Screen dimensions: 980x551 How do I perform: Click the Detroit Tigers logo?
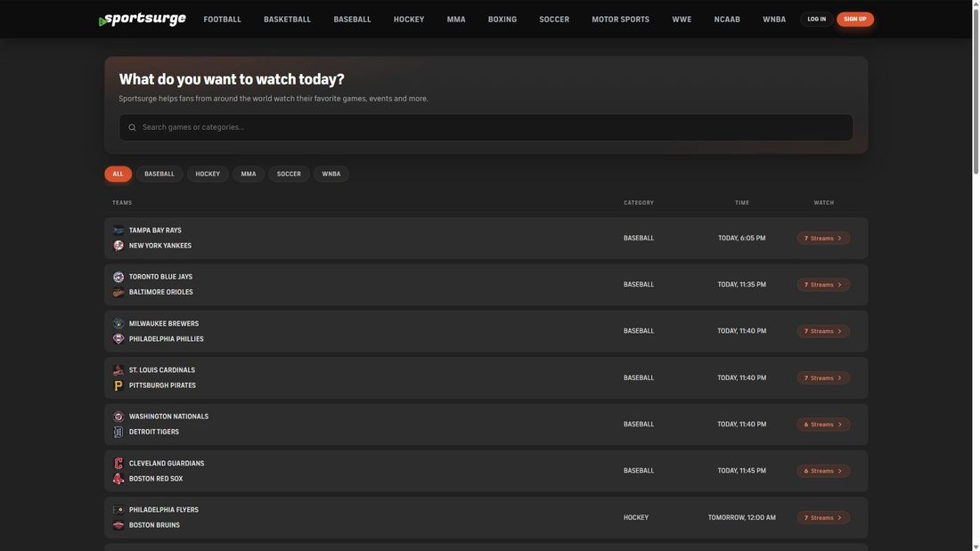[x=118, y=432]
